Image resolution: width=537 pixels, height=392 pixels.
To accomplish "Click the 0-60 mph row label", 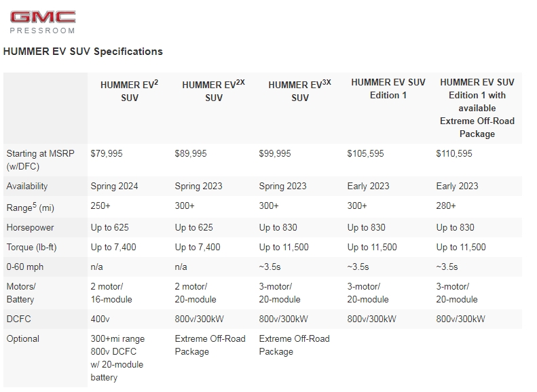I will pyautogui.click(x=25, y=267).
